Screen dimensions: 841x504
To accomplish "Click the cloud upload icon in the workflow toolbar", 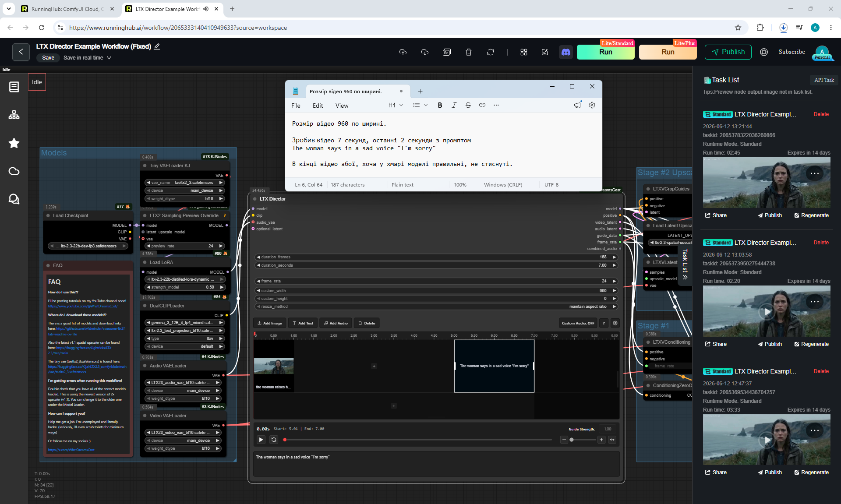I will (x=403, y=52).
